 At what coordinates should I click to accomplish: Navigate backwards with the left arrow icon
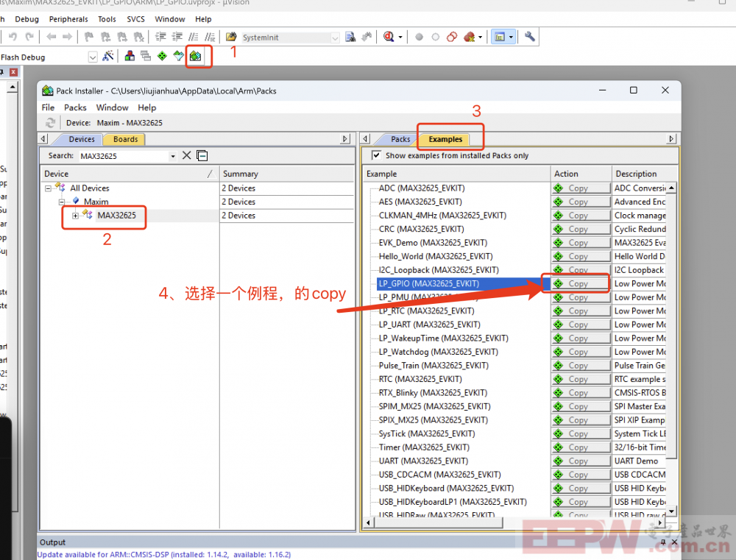(x=52, y=37)
